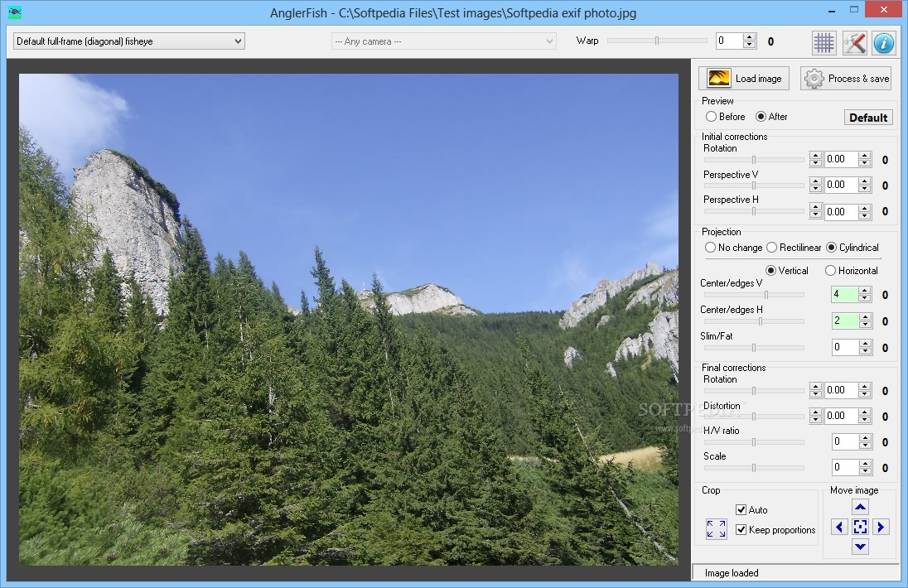The image size is (908, 588).
Task: Click Process & save button
Action: click(x=846, y=78)
